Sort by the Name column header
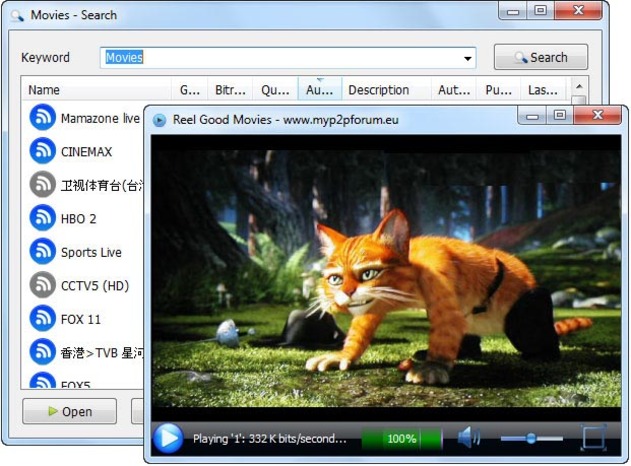 click(97, 90)
